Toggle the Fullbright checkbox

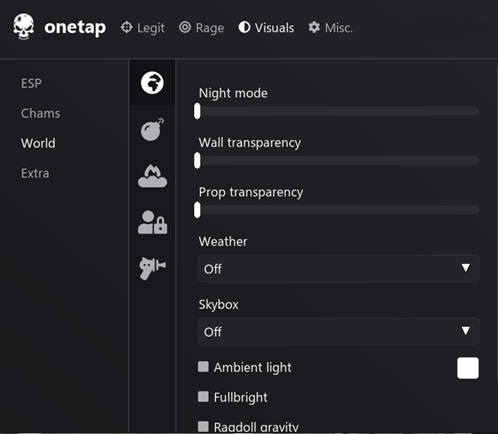click(x=203, y=397)
